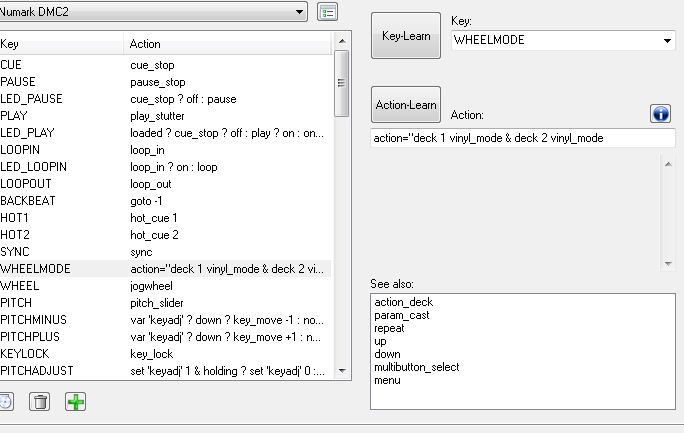Select the PLAY key row
Viewport: 684px width, 433px height.
click(x=165, y=116)
